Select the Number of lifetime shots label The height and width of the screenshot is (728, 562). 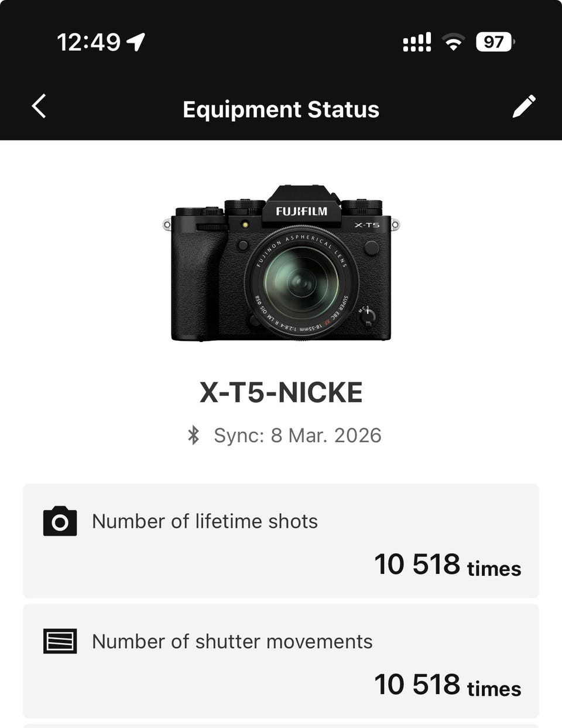point(205,521)
